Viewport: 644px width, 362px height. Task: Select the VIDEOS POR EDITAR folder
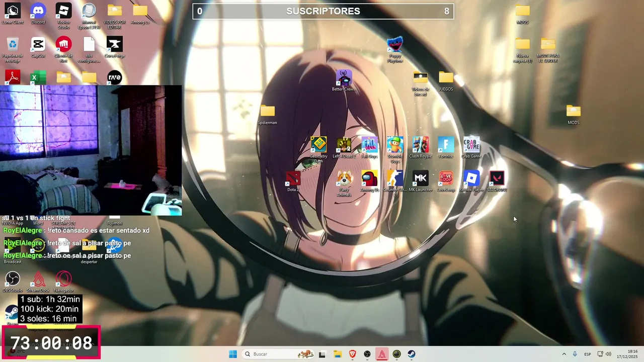[115, 15]
